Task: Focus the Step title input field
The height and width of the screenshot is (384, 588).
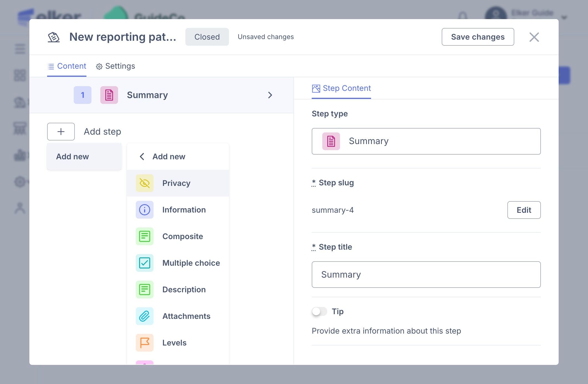Action: 426,275
